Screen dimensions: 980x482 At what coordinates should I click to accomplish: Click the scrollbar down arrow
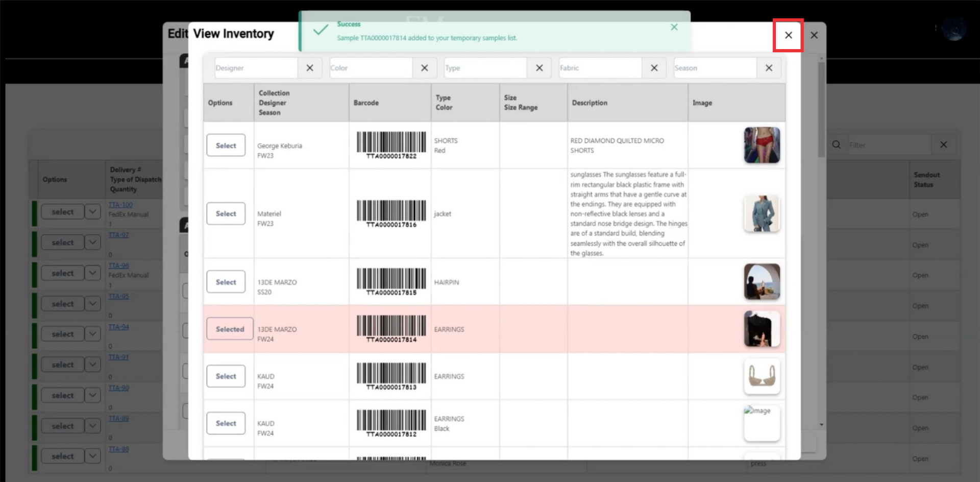click(821, 424)
